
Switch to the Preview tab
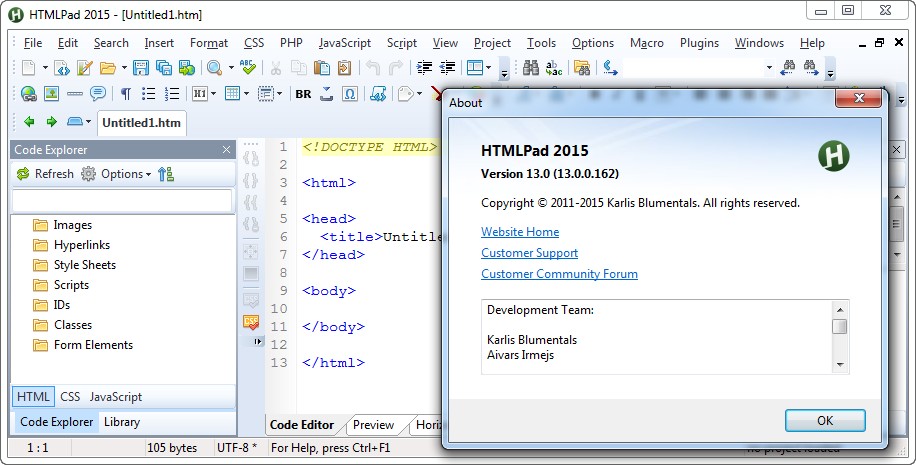pyautogui.click(x=373, y=425)
